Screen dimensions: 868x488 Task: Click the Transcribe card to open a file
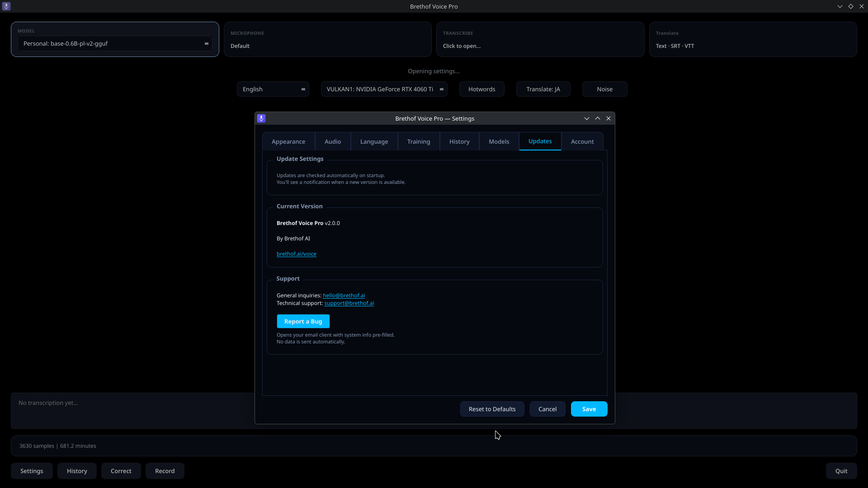coord(540,39)
